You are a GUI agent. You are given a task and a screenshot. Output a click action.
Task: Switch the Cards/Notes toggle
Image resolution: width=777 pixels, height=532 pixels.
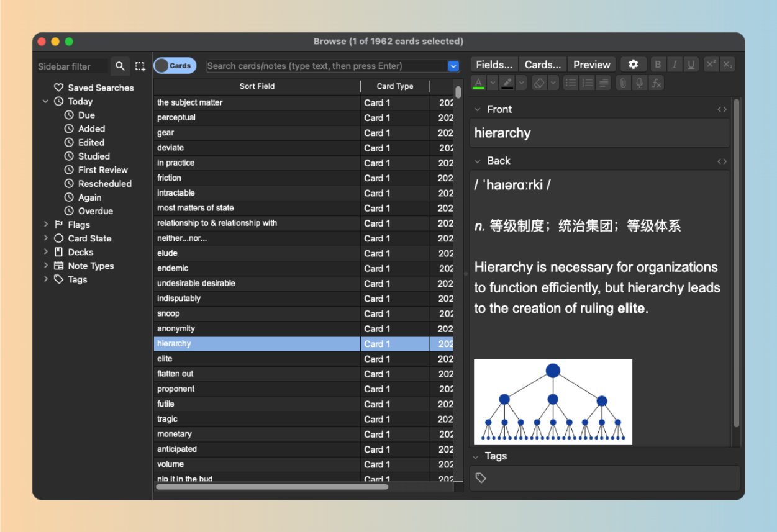point(175,66)
